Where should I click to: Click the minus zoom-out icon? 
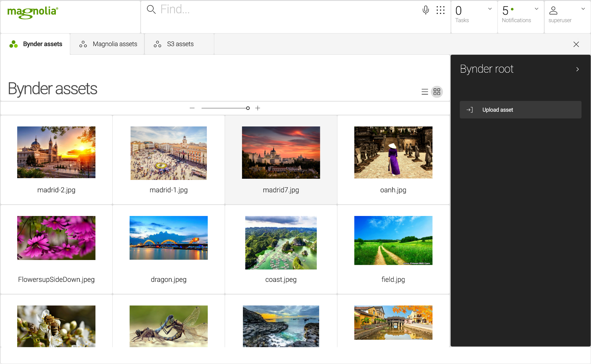point(192,108)
